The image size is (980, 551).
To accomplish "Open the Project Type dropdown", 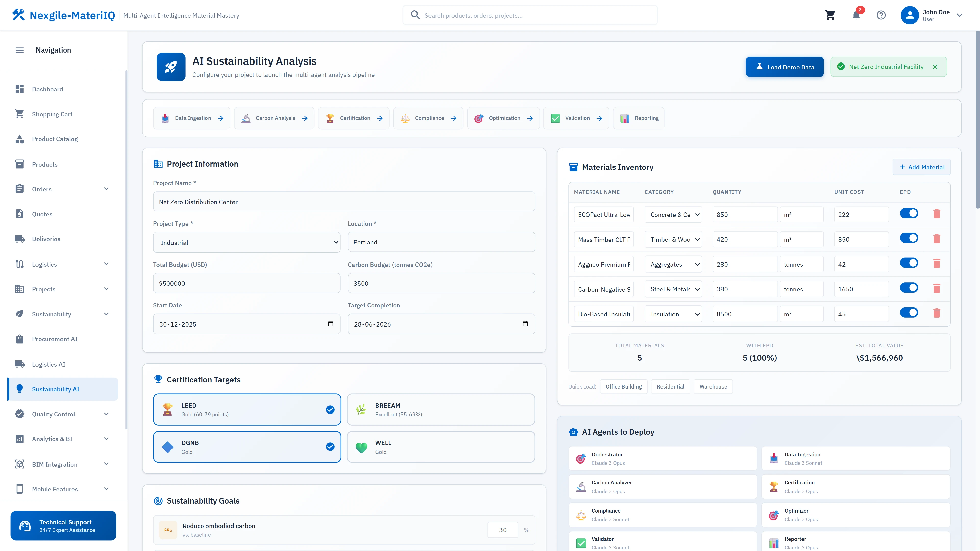I will 247,242.
